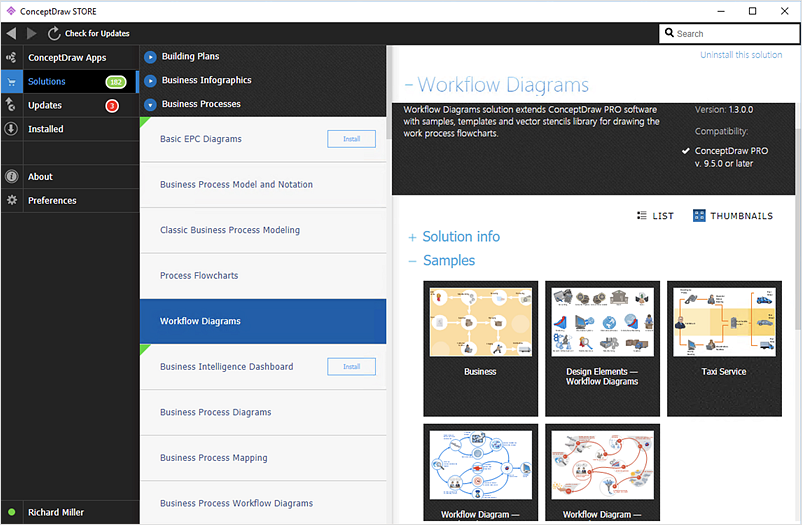The image size is (802, 525).
Task: Select Business Process Model and Notation
Action: click(x=263, y=185)
